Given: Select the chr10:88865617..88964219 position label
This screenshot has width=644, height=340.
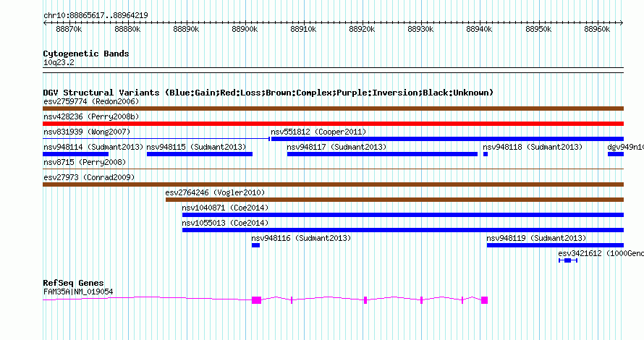Looking at the screenshot, I should (96, 16).
